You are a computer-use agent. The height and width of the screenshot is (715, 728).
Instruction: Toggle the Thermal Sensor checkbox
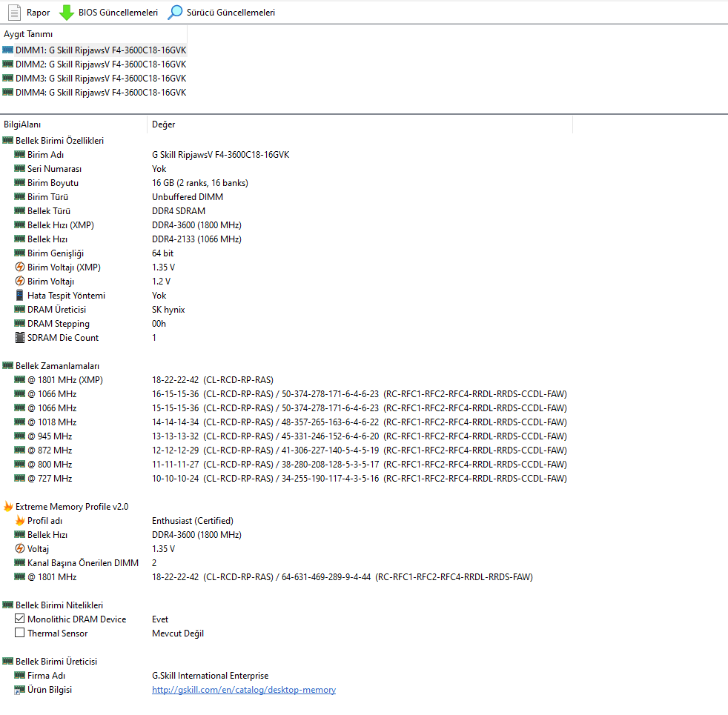coord(19,633)
